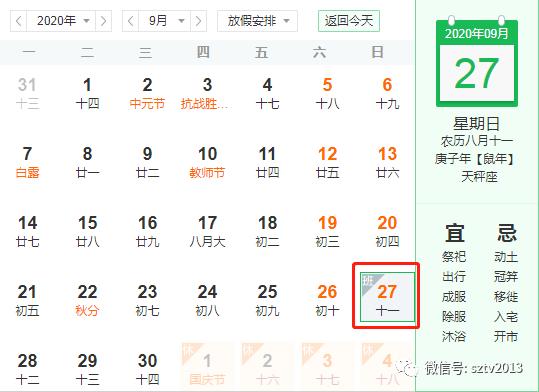Select September 18 (初二)
The height and width of the screenshot is (392, 539).
pos(267,232)
